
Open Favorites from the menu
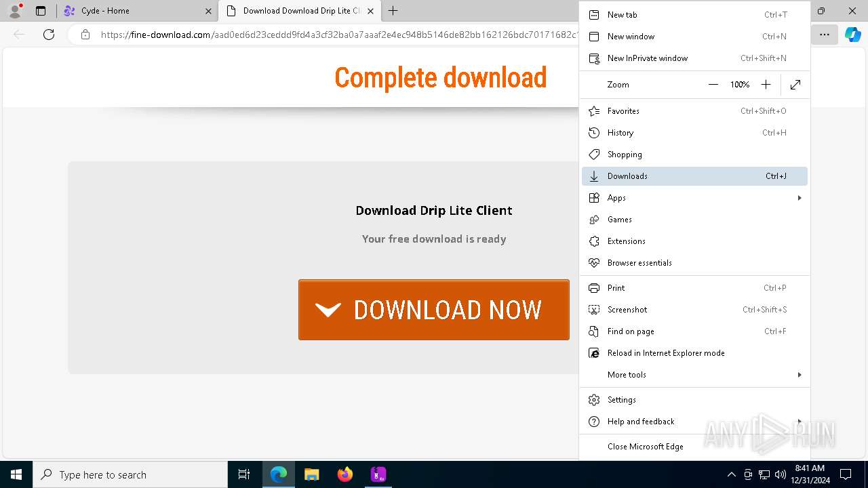[694, 111]
